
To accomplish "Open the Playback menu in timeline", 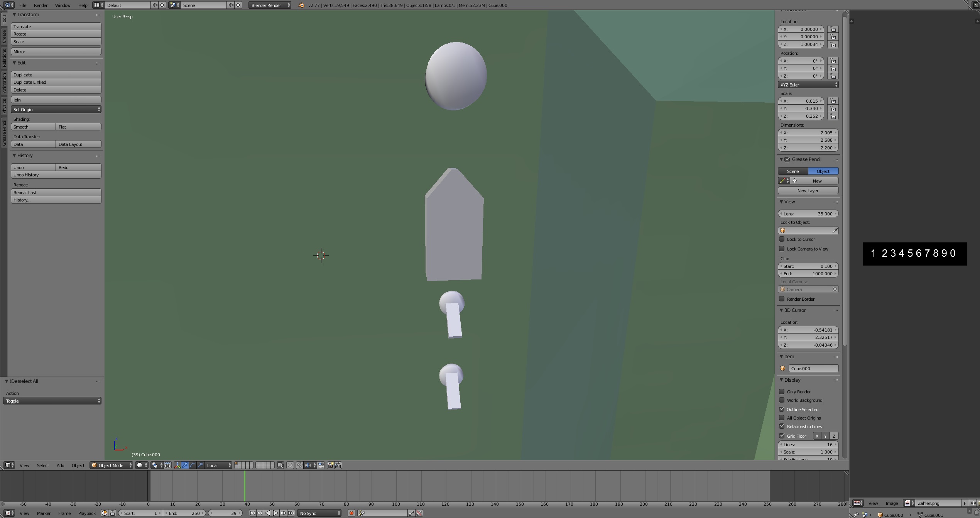I will 87,513.
